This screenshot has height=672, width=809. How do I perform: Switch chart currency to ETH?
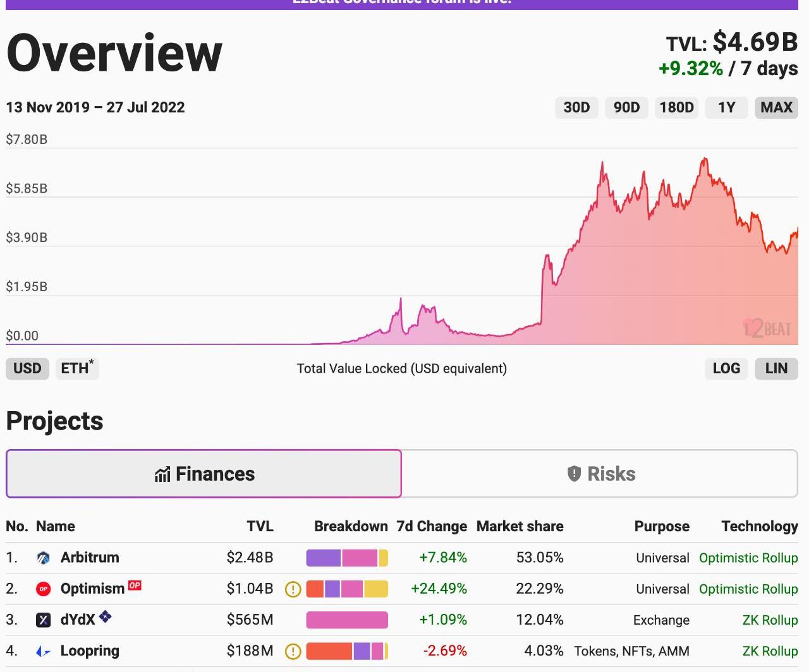click(77, 368)
